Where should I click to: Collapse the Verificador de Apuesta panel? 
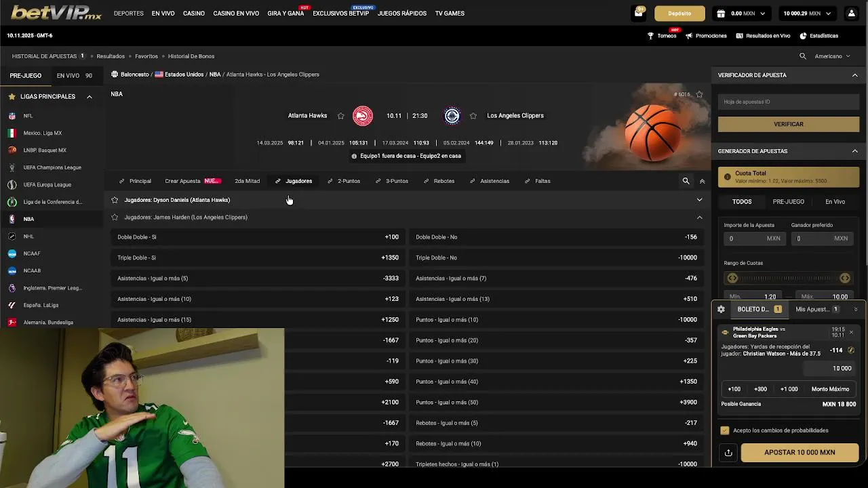(x=854, y=75)
